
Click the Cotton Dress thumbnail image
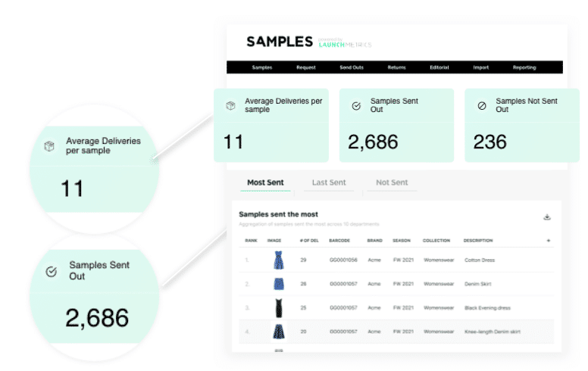(279, 261)
